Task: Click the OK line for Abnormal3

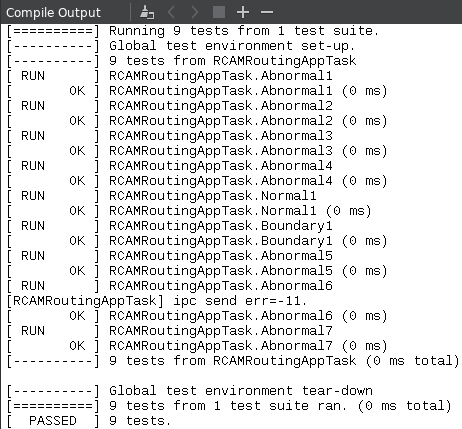Action: coord(197,151)
